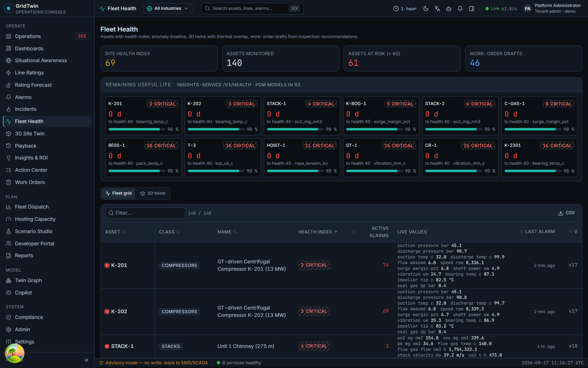
Task: Click into the Filter... input field
Action: pos(145,213)
